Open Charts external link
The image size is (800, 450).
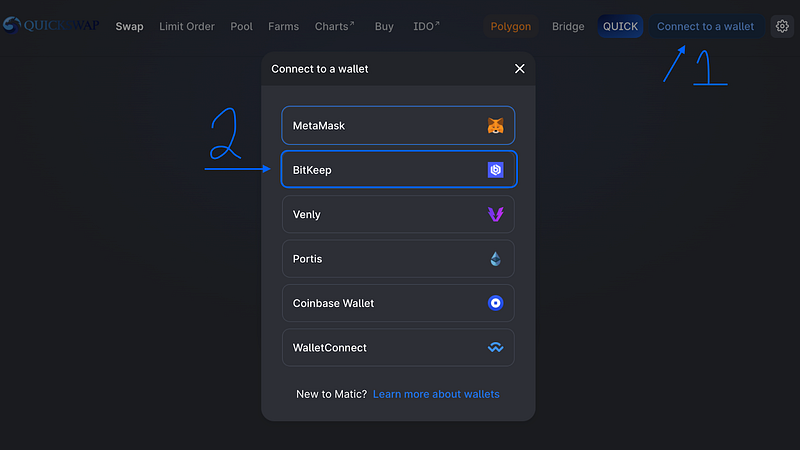point(334,27)
